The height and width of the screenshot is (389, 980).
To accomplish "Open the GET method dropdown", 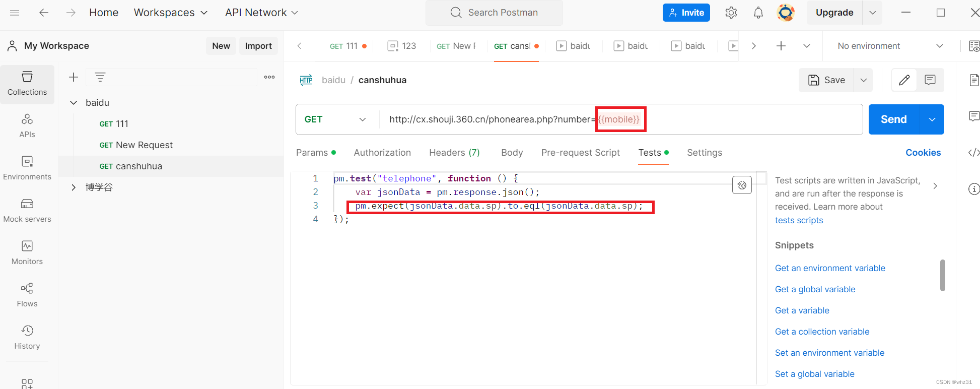I will 336,119.
